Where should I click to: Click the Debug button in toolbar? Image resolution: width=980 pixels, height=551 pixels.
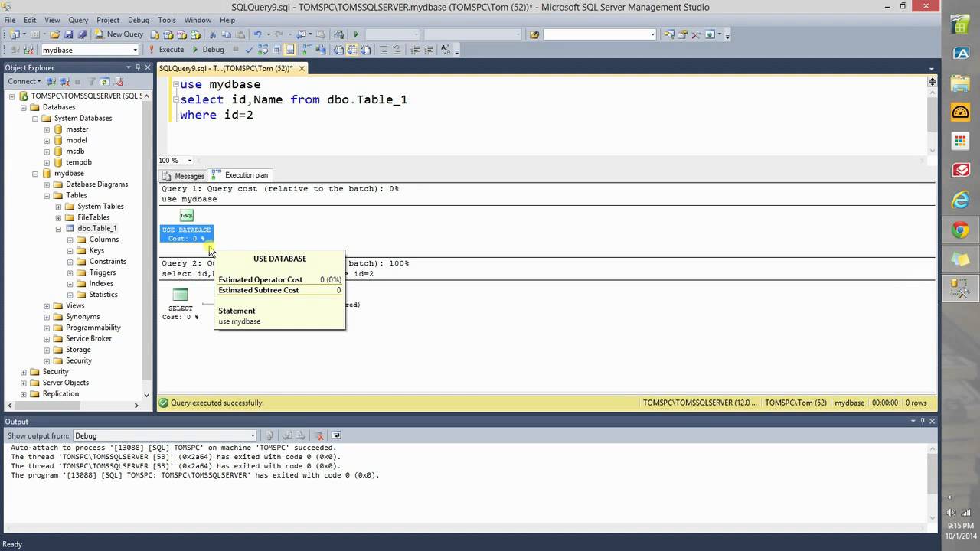(207, 50)
